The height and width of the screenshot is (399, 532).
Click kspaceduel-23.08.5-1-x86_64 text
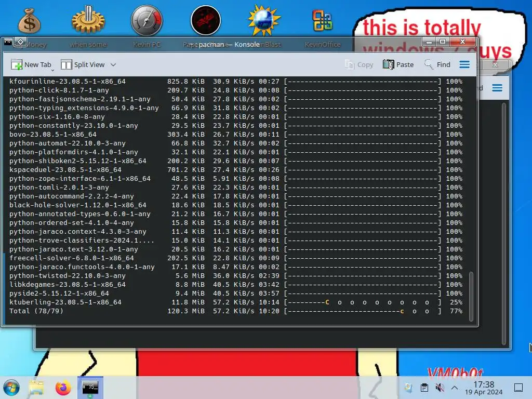65,170
